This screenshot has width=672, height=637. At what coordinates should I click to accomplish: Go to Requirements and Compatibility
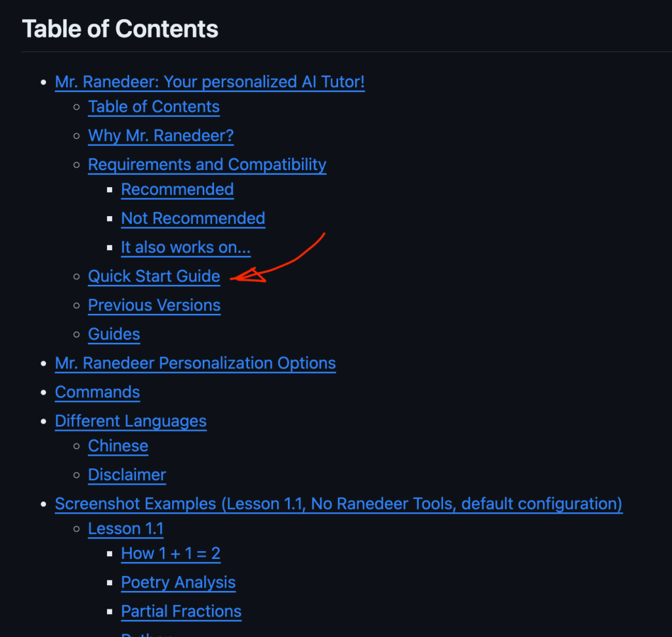[x=207, y=165]
